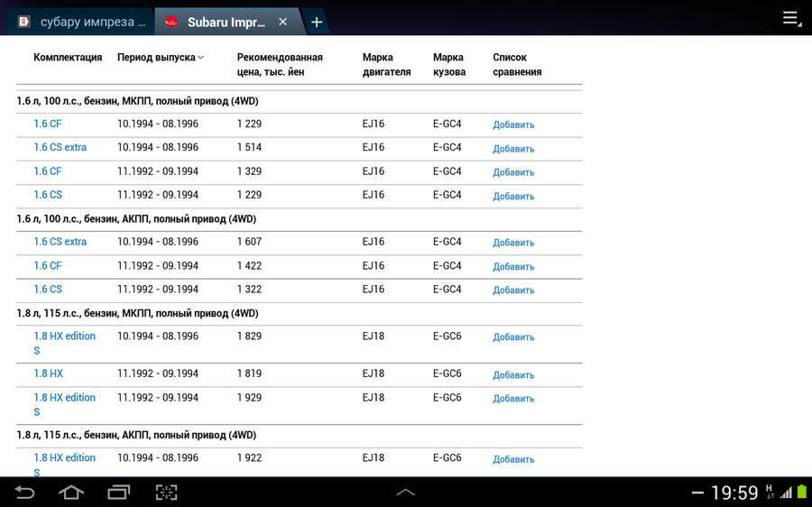Tap the mobile data H indicator
The height and width of the screenshot is (507, 812).
pos(770,492)
